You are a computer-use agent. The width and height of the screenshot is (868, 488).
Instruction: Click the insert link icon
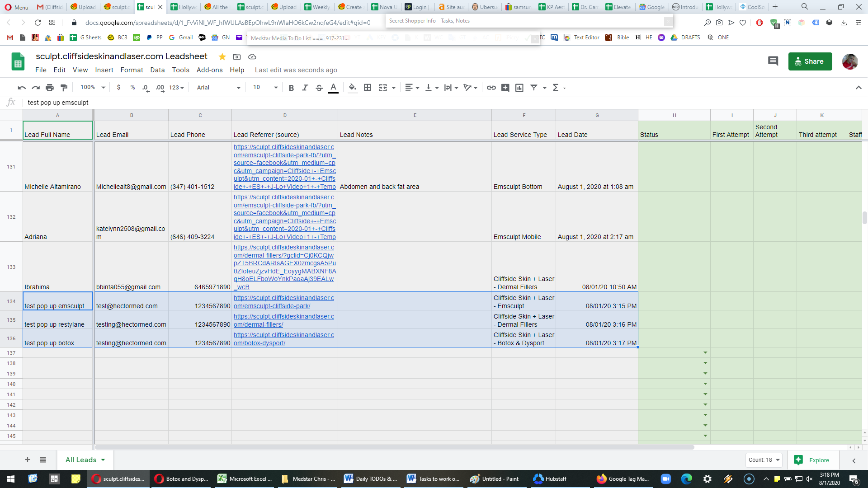(x=491, y=88)
